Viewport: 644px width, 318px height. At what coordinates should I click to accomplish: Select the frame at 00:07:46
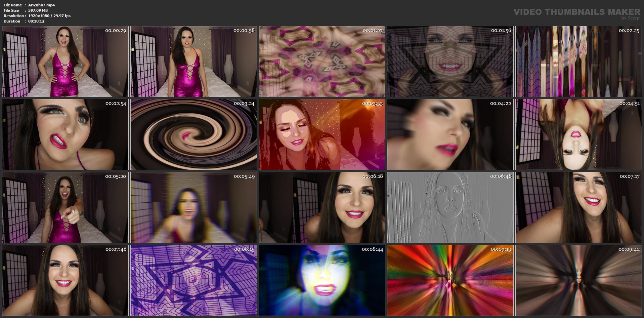point(65,280)
